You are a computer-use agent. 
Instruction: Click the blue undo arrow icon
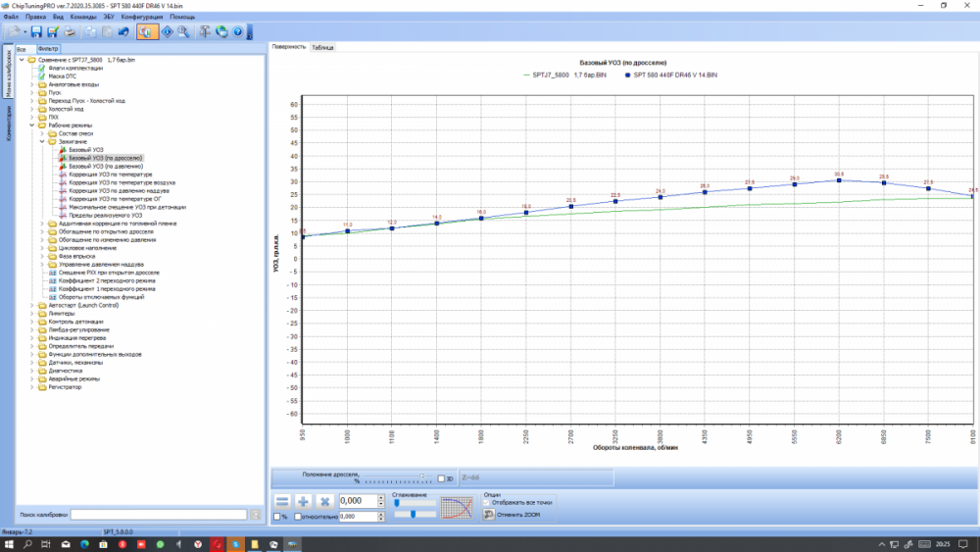123,32
